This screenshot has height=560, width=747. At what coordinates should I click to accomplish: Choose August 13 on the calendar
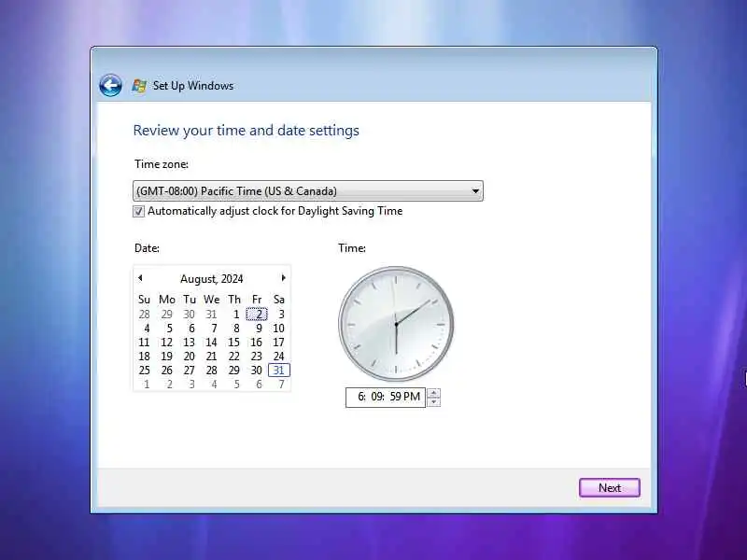click(190, 343)
